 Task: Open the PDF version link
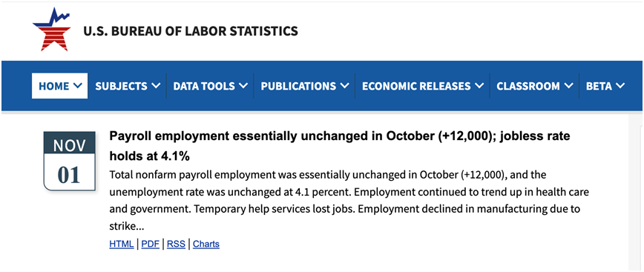pos(151,244)
